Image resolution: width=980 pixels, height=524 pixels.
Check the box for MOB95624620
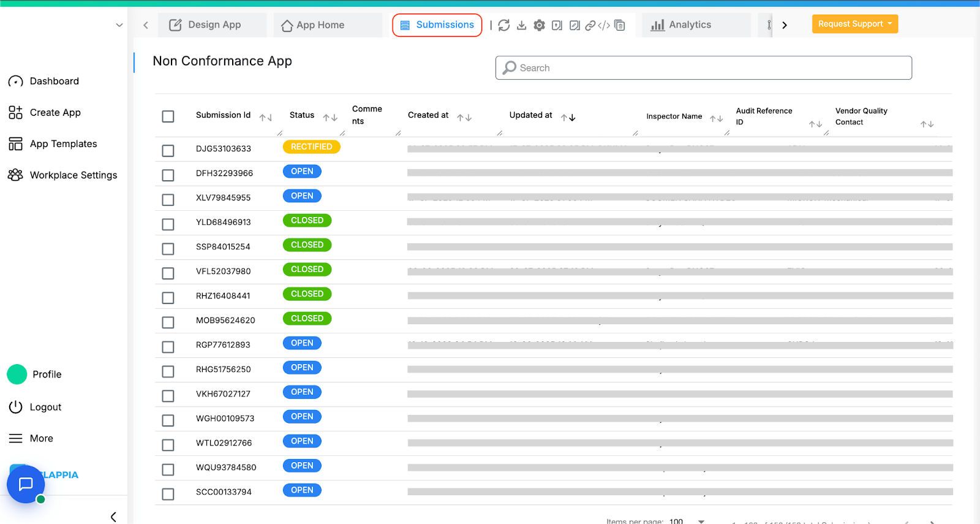[x=168, y=322]
